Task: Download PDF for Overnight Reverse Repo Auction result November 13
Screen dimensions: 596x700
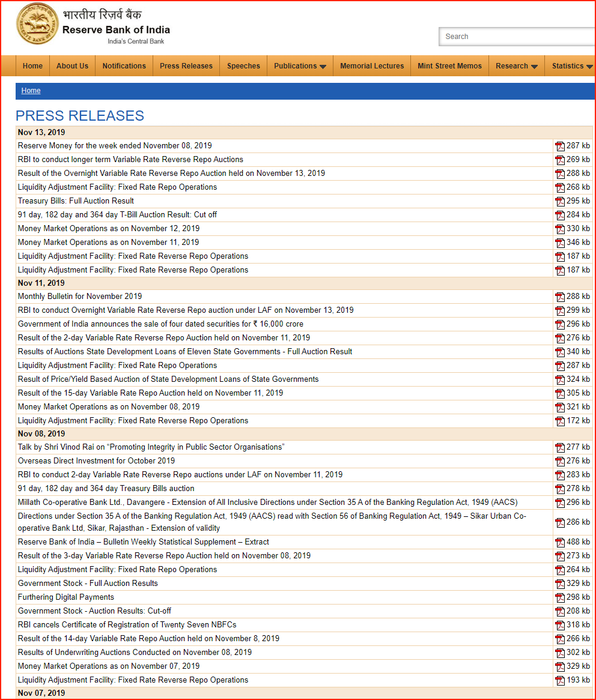Action: (560, 173)
